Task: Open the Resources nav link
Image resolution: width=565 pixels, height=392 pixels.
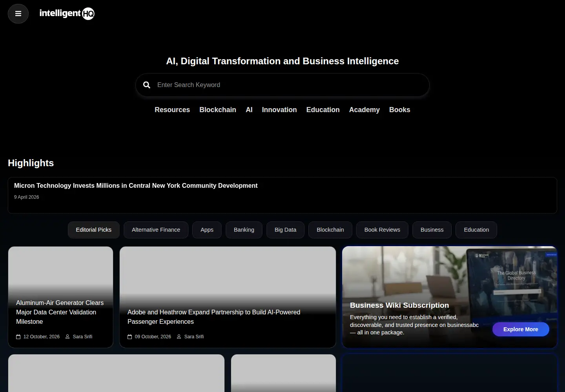Action: click(172, 110)
